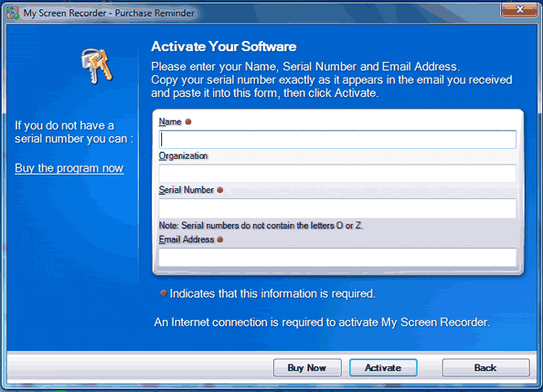Screen dimensions: 543x392
Task: Click the Name field label
Action: tap(170, 122)
